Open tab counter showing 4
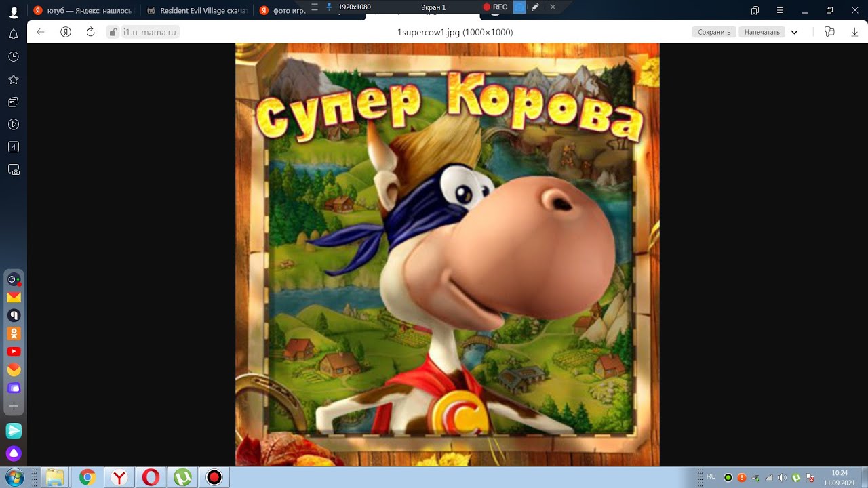 coord(14,147)
